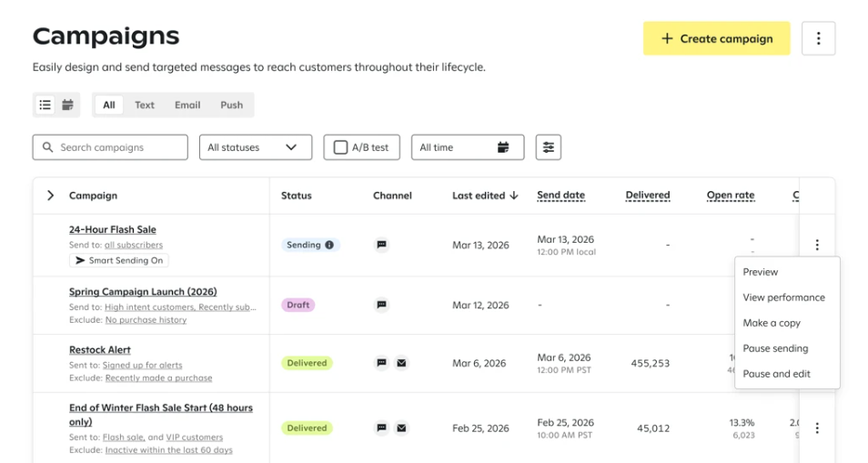This screenshot has height=463, width=868.
Task: Click Restock Alert email channel icon
Action: pyautogui.click(x=401, y=363)
